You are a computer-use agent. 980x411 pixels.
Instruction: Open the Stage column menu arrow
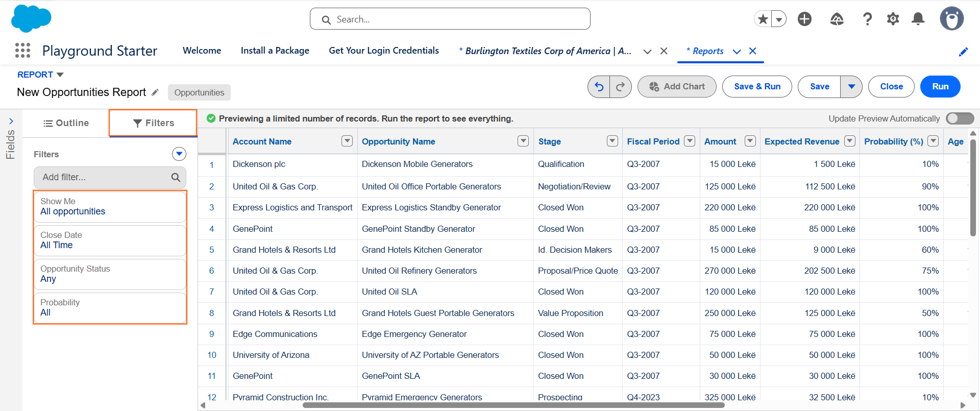(x=612, y=141)
